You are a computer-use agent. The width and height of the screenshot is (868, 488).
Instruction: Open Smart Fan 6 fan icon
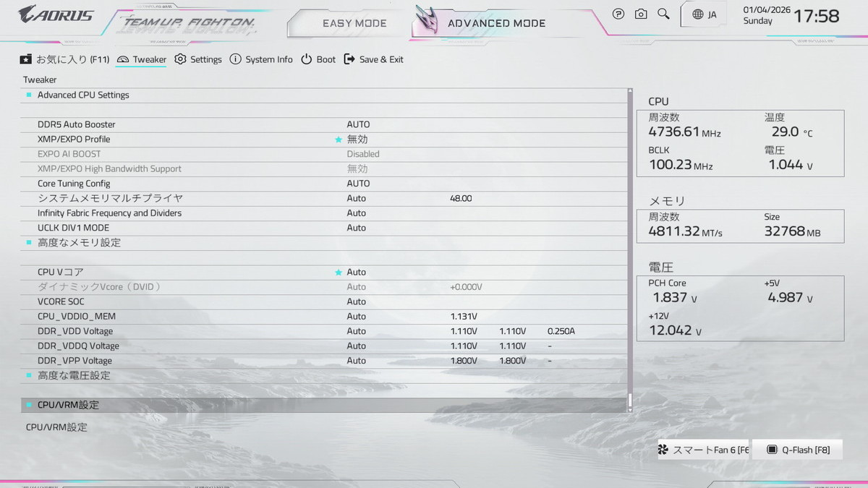[x=663, y=450]
